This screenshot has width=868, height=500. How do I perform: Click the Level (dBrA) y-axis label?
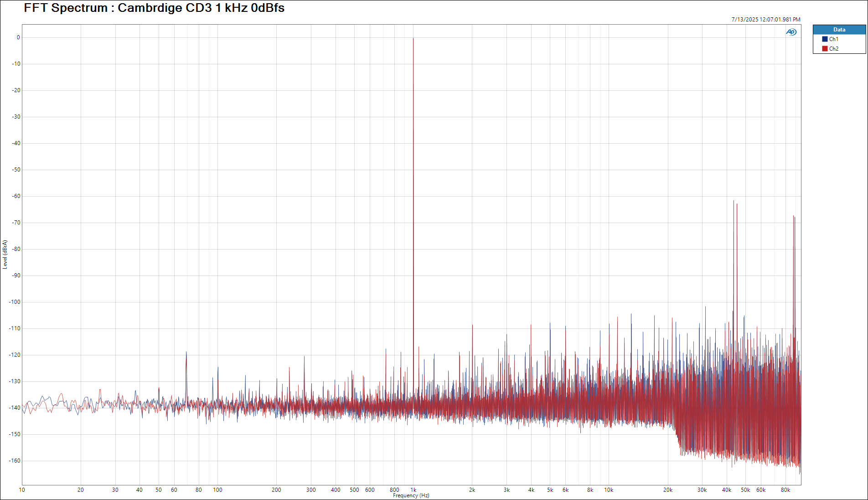click(x=5, y=254)
